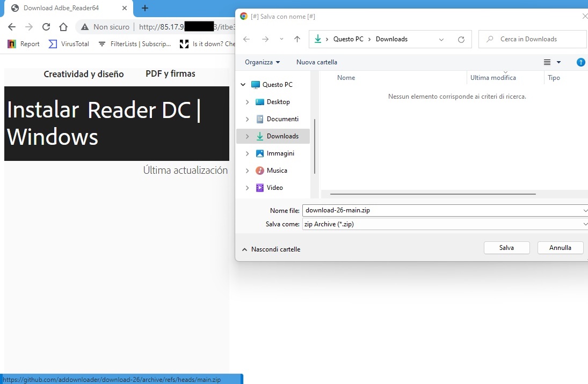Refresh the Downloads folder listing
Screen dimensions: 588x384
click(x=461, y=39)
